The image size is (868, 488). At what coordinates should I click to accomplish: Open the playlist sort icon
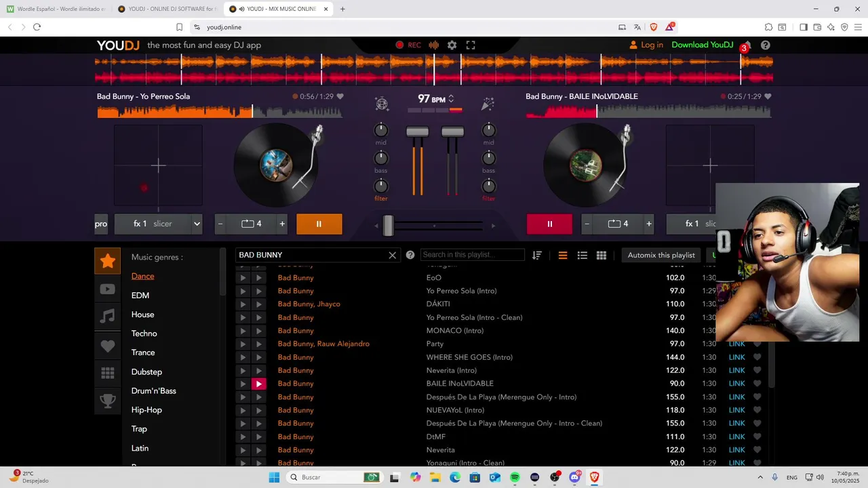tap(537, 255)
